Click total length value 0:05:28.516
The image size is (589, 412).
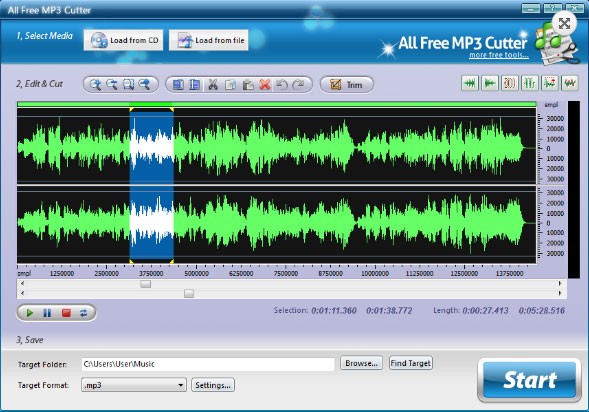pyautogui.click(x=542, y=311)
